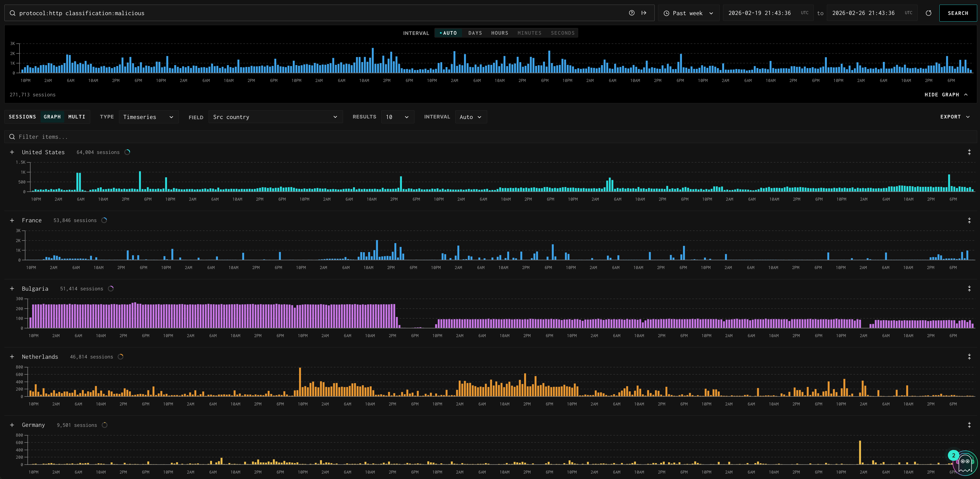Collapse the United States chart panel

(x=969, y=152)
